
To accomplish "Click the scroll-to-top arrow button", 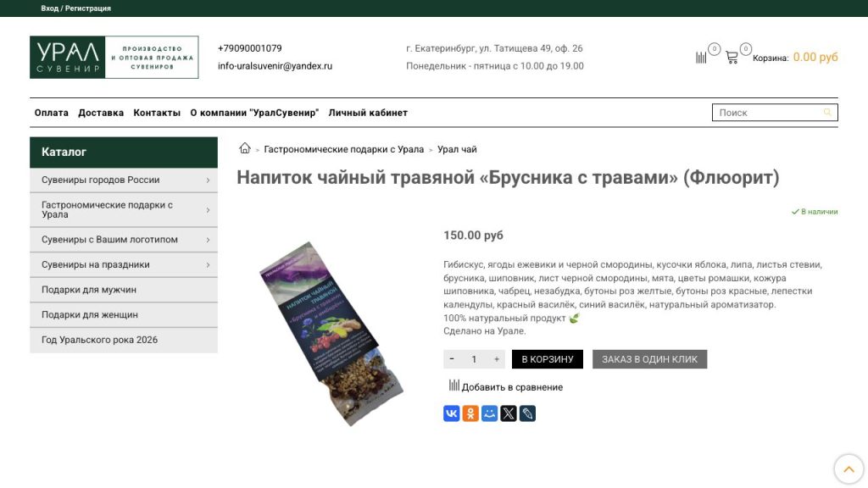I will (x=849, y=469).
